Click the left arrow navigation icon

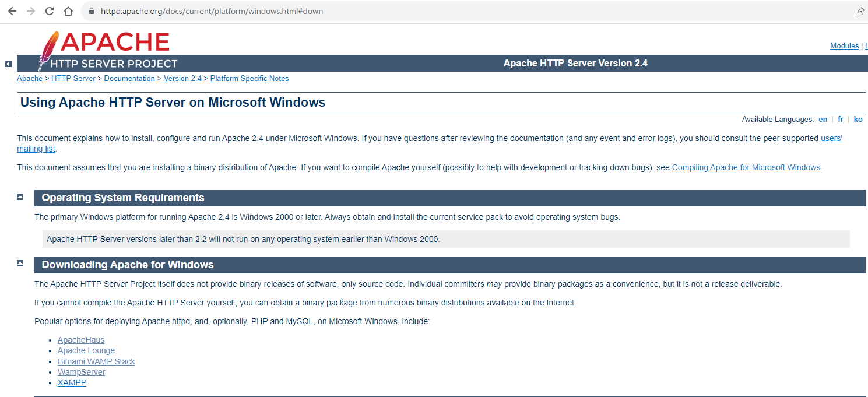pos(8,64)
